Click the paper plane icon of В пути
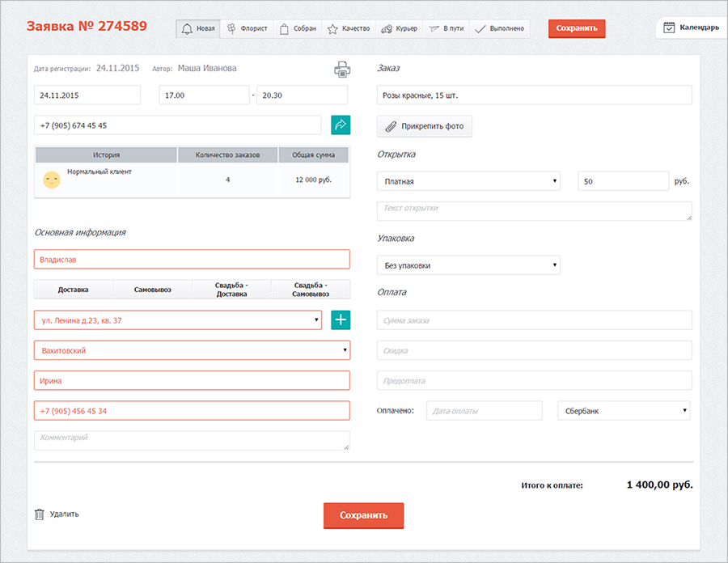This screenshot has width=728, height=563. coord(434,29)
